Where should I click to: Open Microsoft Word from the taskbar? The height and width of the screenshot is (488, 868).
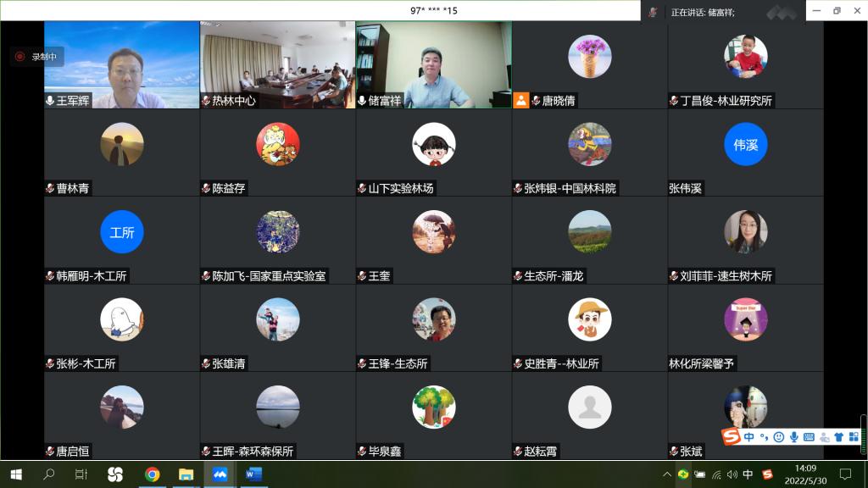click(x=253, y=474)
